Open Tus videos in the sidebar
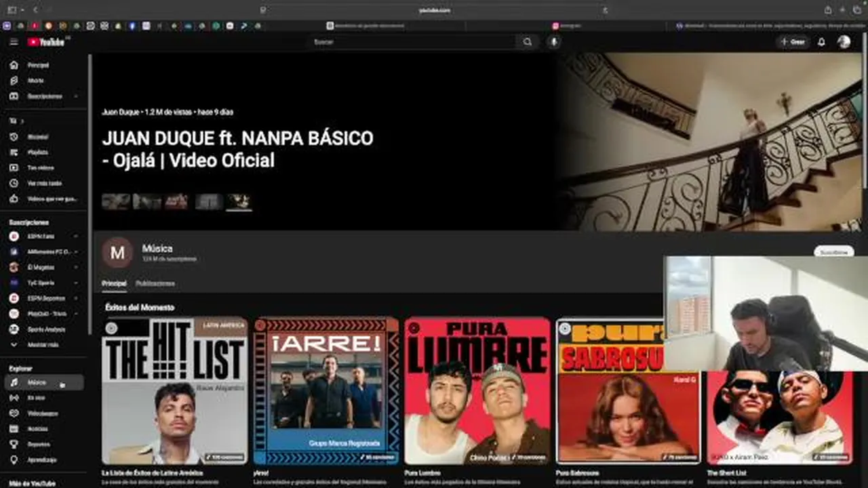The image size is (868, 488). 44,168
